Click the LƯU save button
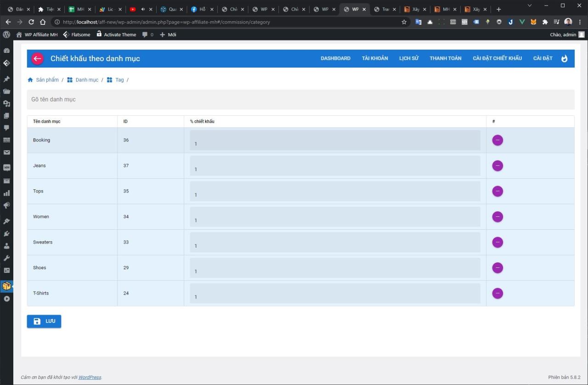This screenshot has width=588, height=385. tap(44, 321)
